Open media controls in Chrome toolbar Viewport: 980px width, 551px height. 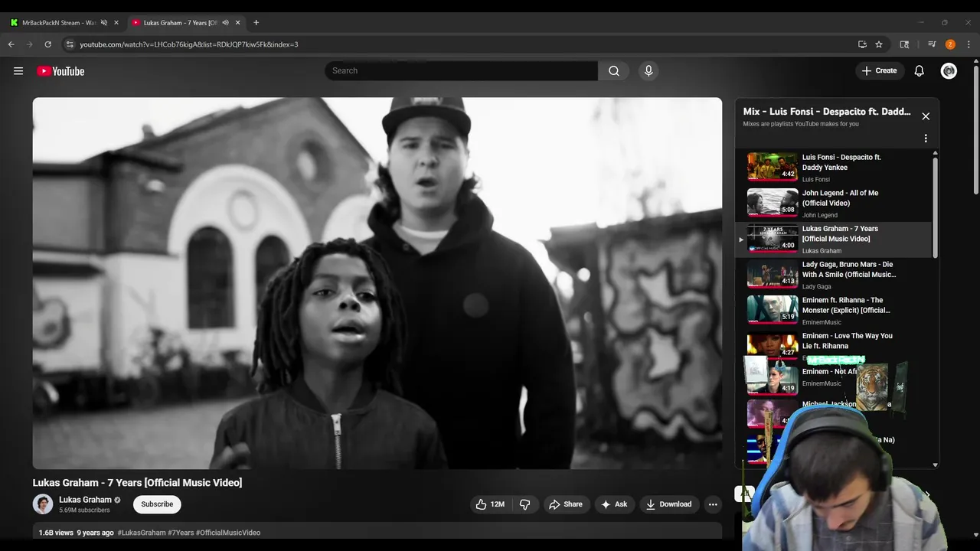coord(932,44)
